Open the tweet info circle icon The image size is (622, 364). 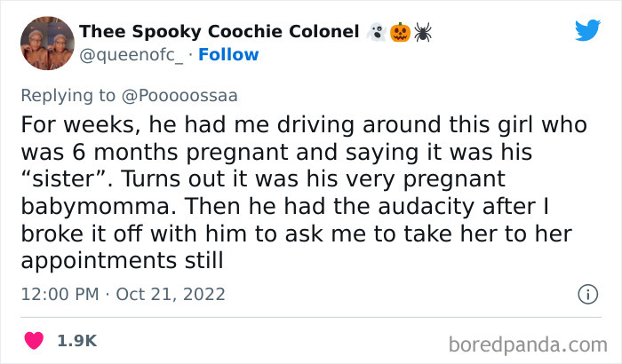[x=586, y=294]
